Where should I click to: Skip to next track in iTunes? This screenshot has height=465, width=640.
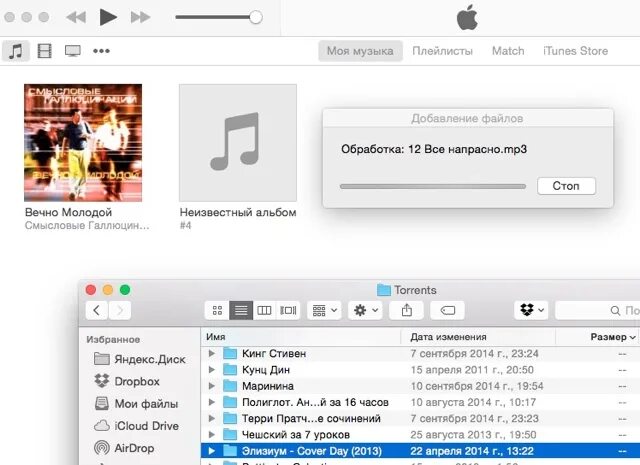click(x=140, y=17)
